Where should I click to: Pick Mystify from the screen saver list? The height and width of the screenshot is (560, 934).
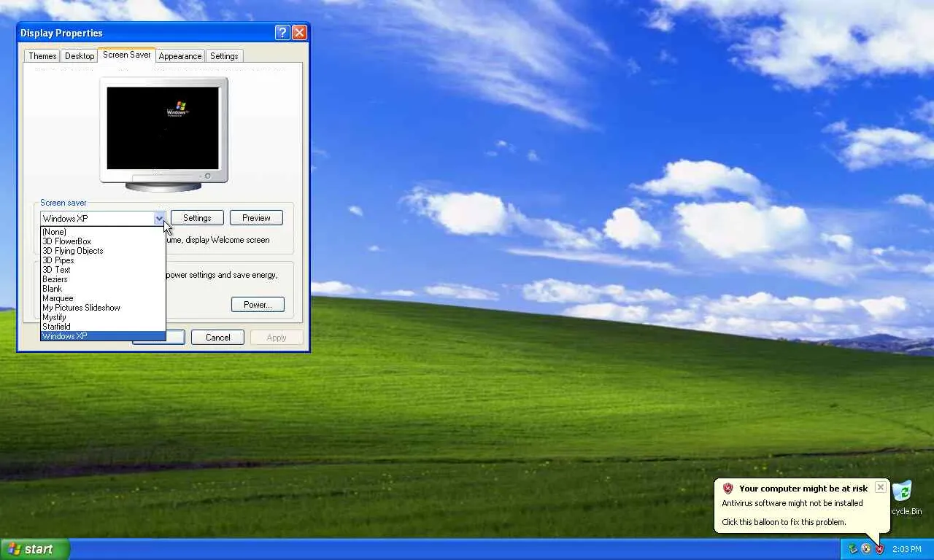pyautogui.click(x=103, y=317)
